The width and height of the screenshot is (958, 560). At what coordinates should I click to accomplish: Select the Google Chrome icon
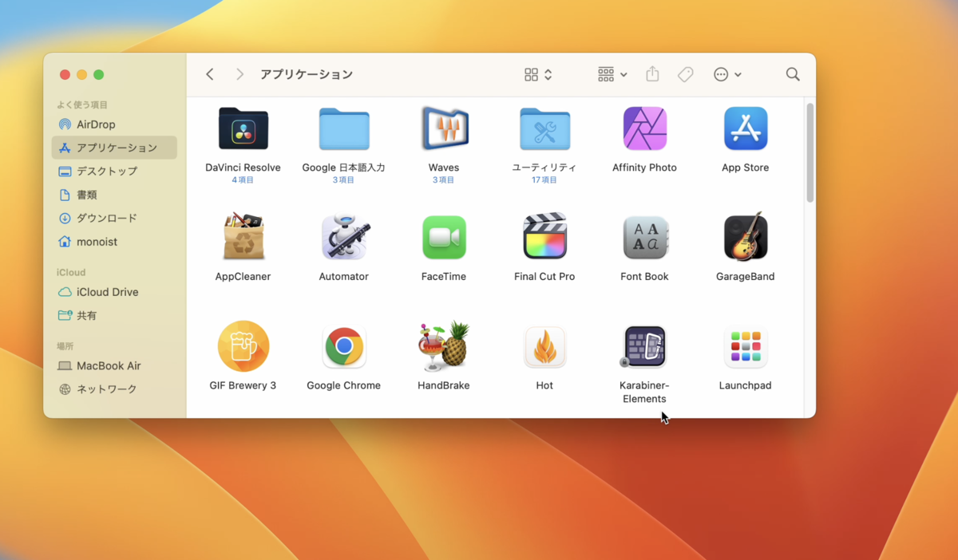(x=344, y=346)
